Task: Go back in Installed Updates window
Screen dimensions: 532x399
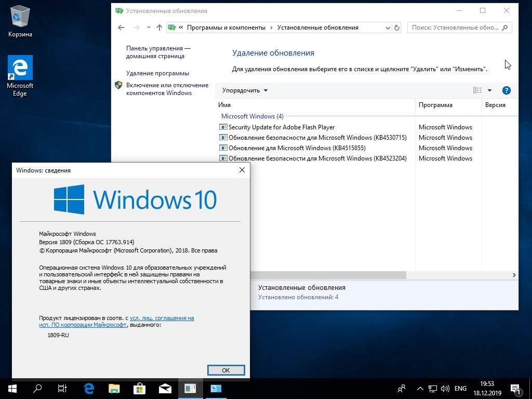Action: (121, 28)
